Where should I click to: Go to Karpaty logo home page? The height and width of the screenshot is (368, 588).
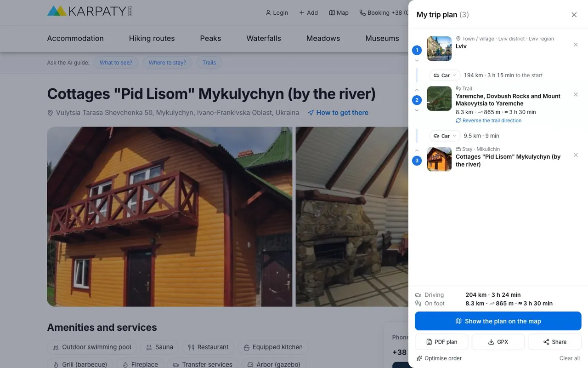pos(90,11)
